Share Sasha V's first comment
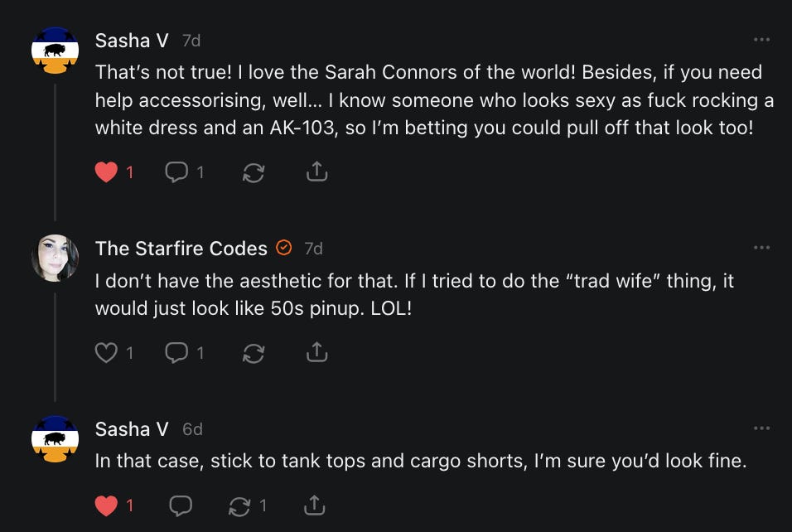The width and height of the screenshot is (792, 532). click(316, 172)
